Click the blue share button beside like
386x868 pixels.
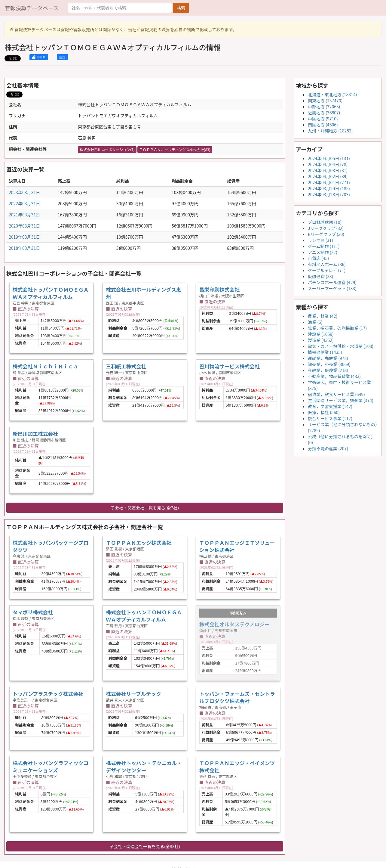tap(62, 57)
